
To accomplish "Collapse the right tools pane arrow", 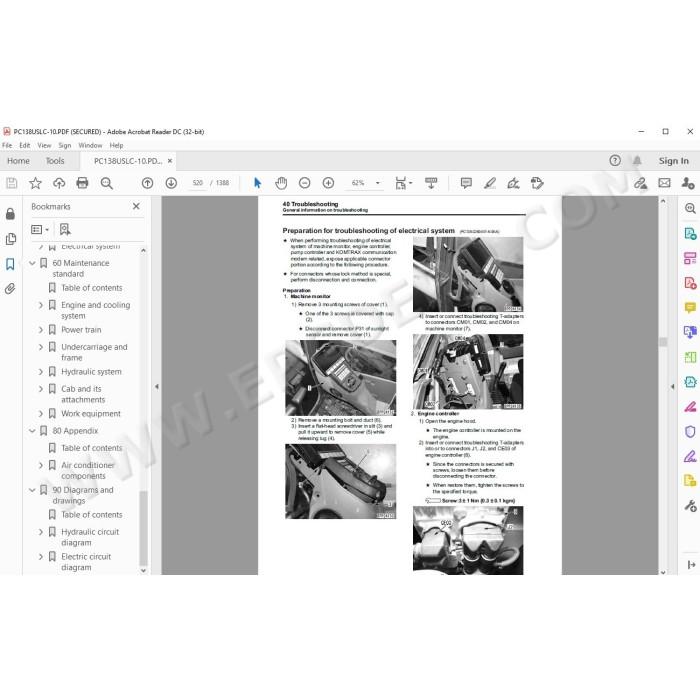I will coord(673,387).
